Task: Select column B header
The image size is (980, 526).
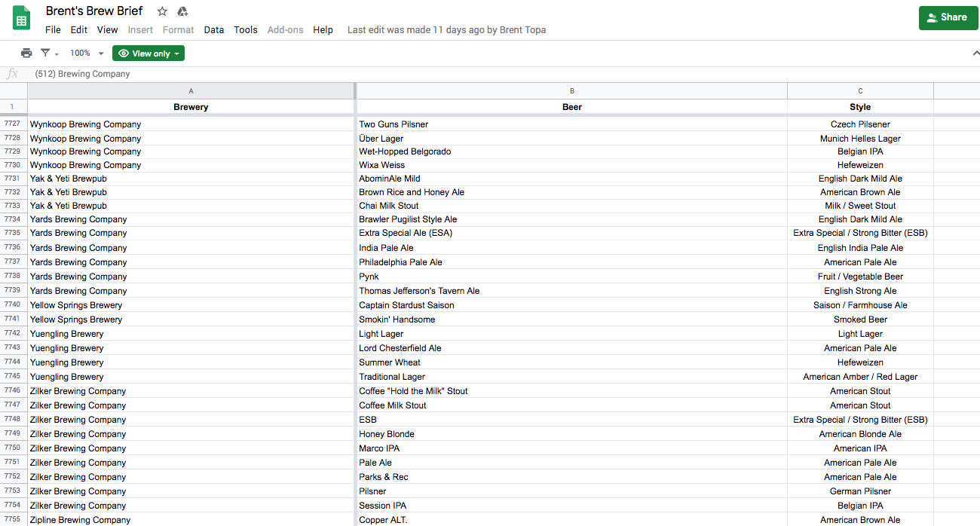Action: (x=571, y=91)
